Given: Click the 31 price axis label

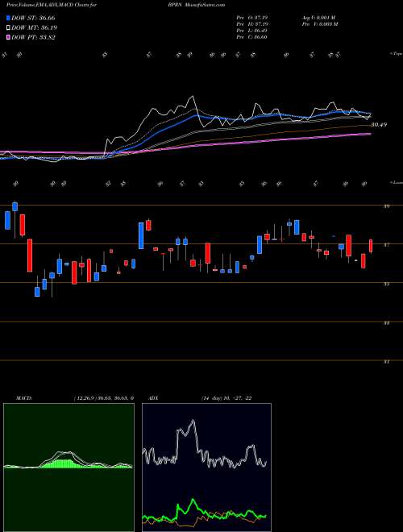Looking at the screenshot, I should (x=386, y=362).
